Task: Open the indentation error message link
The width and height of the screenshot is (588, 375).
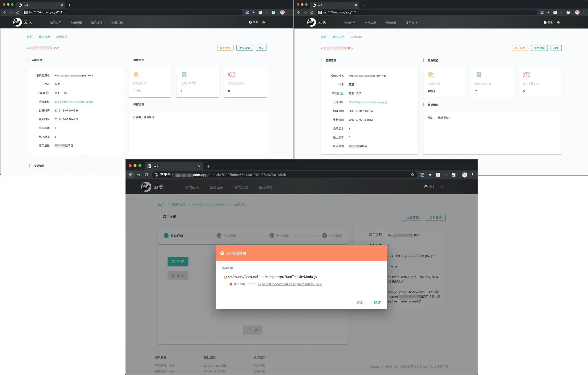Action: [290, 284]
